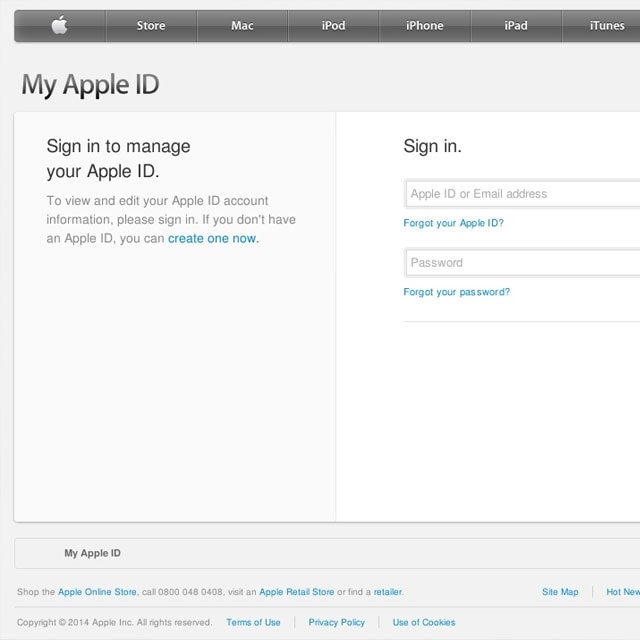
Task: Click the Use of Cookies link
Action: coord(423,622)
